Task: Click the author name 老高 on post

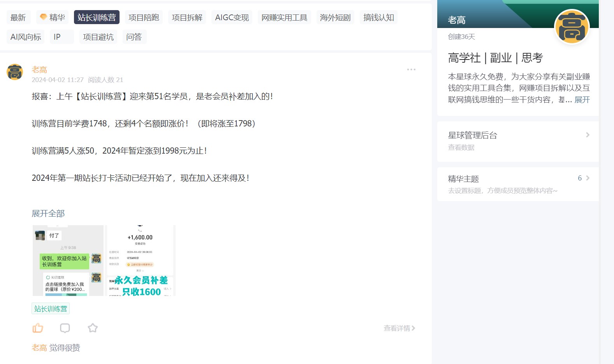Action: pyautogui.click(x=39, y=70)
